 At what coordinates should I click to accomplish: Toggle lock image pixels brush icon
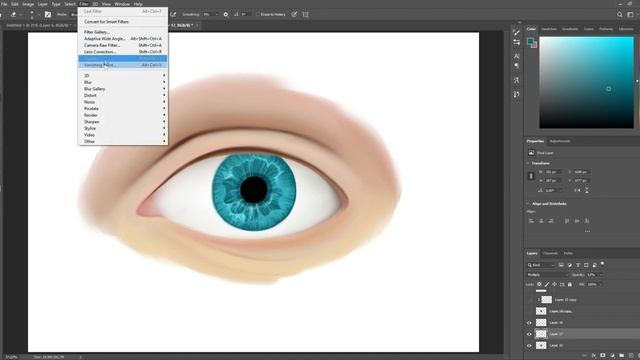tap(547, 284)
